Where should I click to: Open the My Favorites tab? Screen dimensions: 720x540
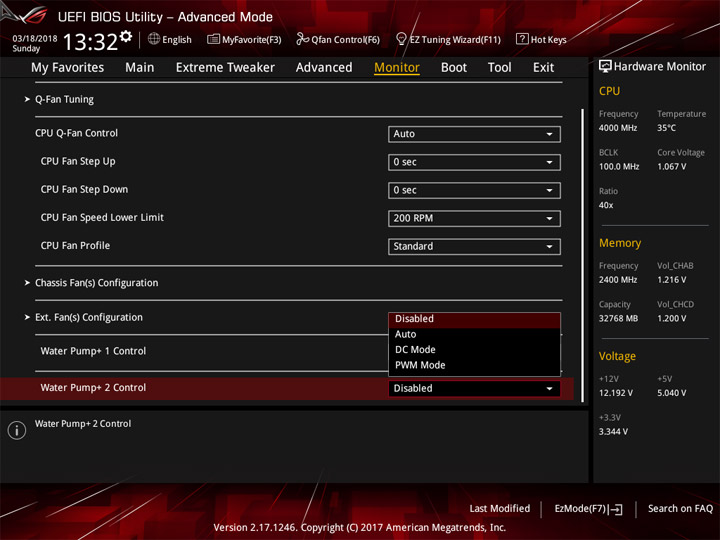pos(68,68)
